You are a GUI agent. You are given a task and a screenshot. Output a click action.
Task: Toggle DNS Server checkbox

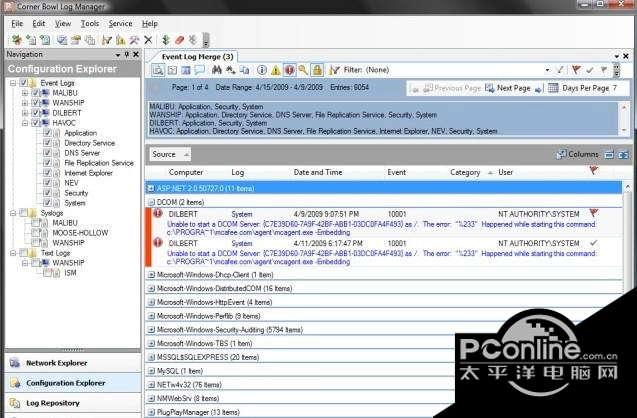tap(47, 153)
